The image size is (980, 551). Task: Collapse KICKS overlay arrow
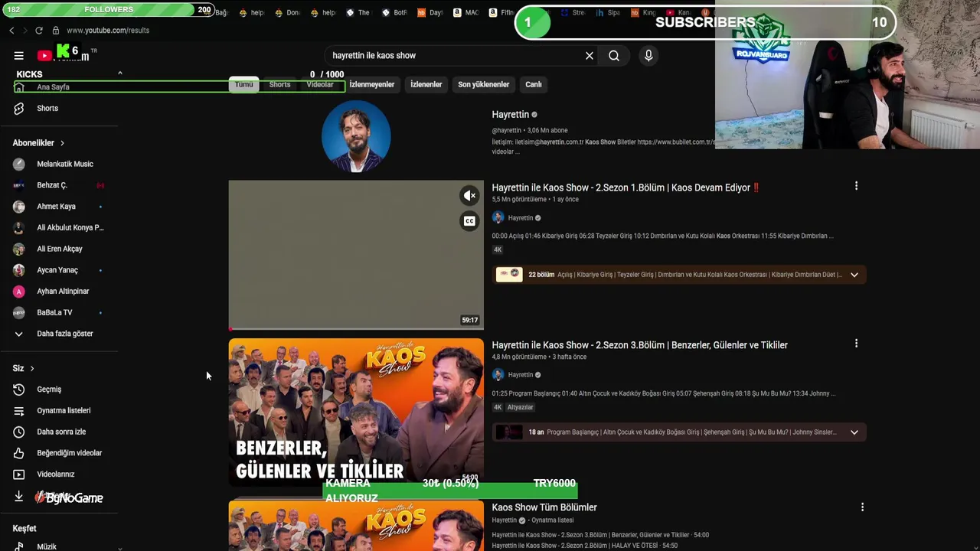[119, 73]
